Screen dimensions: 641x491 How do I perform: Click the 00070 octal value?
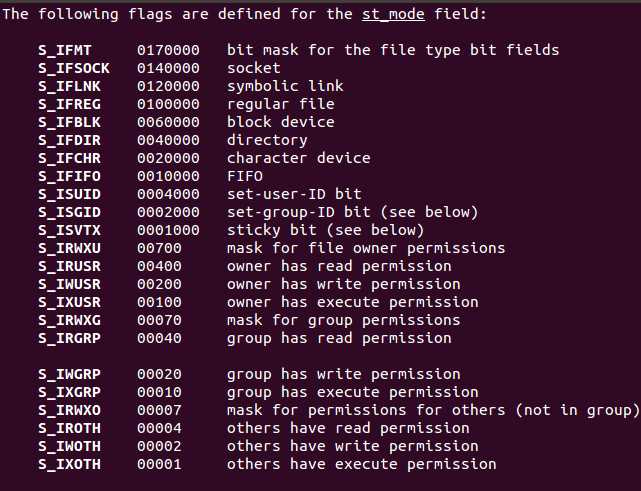point(159,320)
